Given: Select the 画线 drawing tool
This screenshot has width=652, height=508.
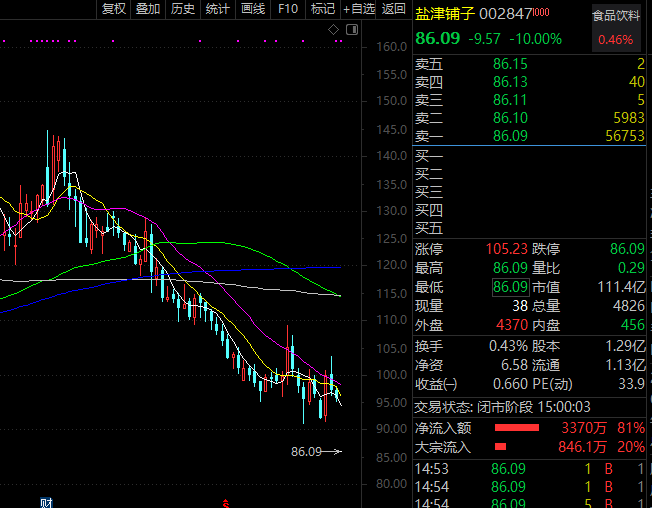Looking at the screenshot, I should click(253, 9).
